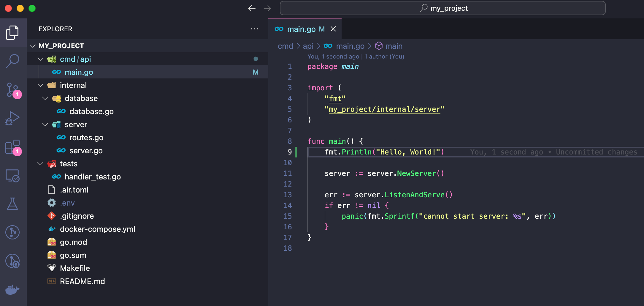Open the Extensions view

[x=12, y=147]
